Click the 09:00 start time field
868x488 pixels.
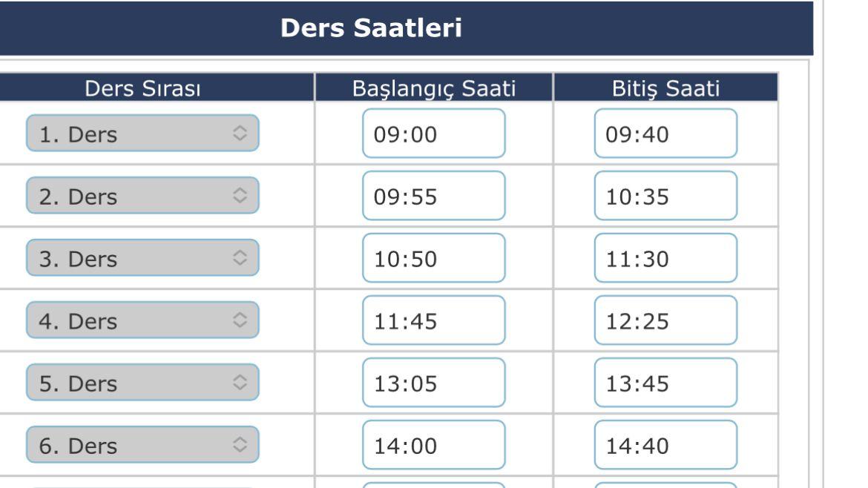433,133
